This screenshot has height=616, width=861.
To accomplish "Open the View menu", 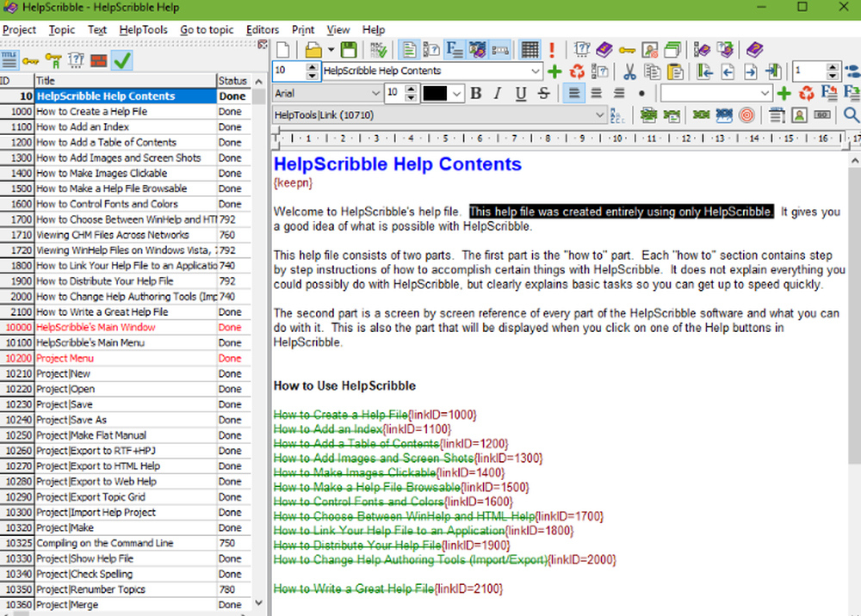I will [x=338, y=29].
